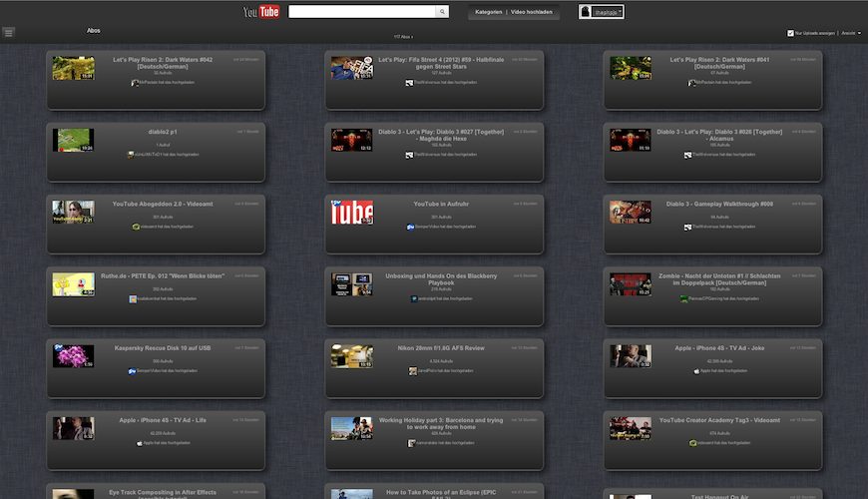Click uploader avatar under Gameplay Walkthrough #000
The width and height of the screenshot is (868, 499).
pyautogui.click(x=687, y=227)
